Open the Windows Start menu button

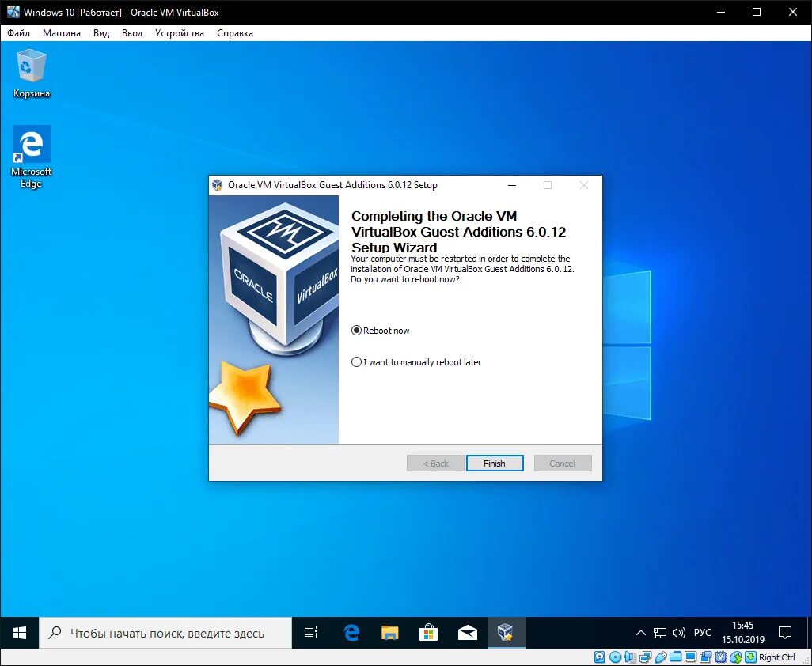(20, 632)
